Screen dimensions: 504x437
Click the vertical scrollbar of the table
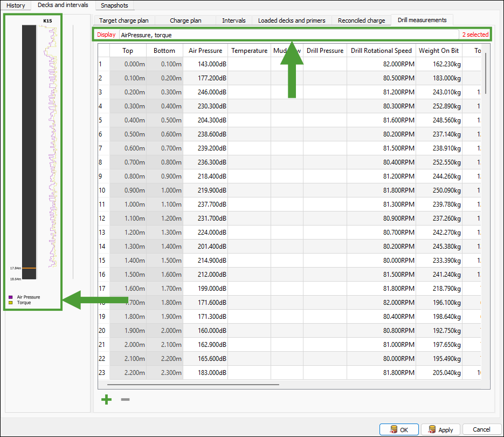pyautogui.click(x=485, y=73)
